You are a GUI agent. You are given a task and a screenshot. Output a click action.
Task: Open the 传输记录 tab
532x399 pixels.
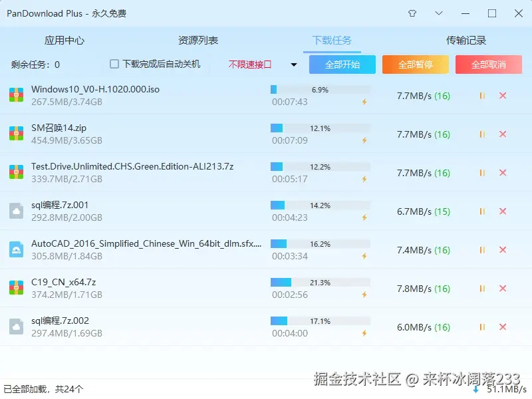pos(466,41)
